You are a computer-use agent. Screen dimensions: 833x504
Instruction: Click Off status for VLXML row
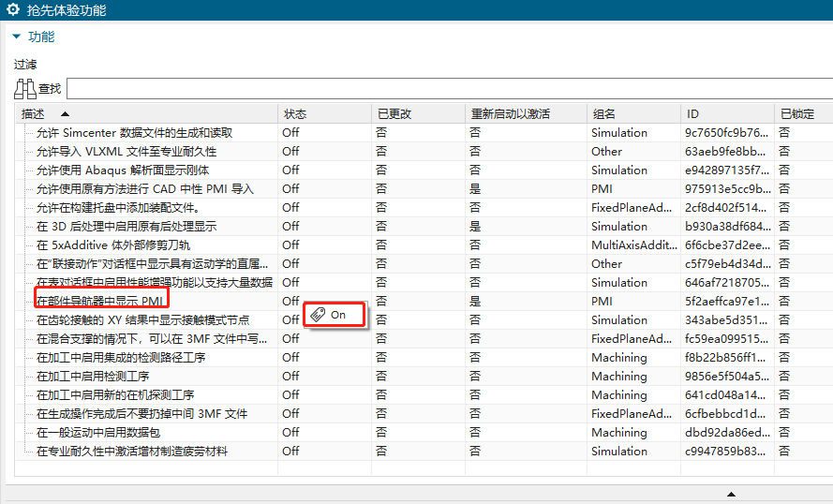click(x=290, y=152)
